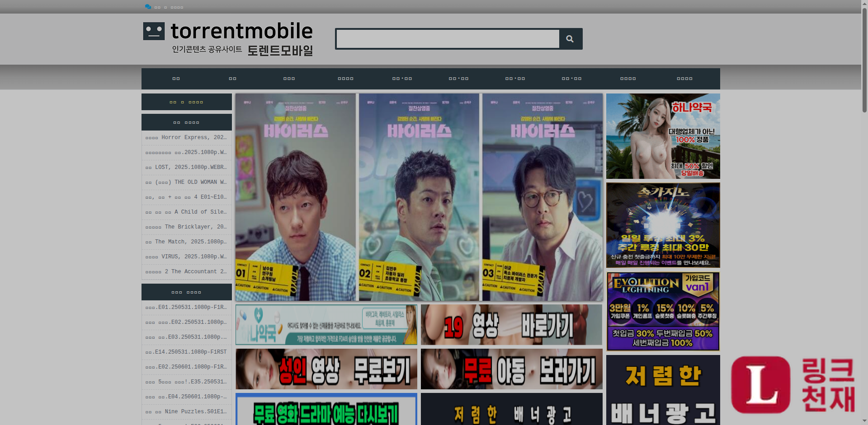Viewport: 868px width, 425px height.
Task: Open THE OLD WOMAN W… entry
Action: [x=186, y=182]
